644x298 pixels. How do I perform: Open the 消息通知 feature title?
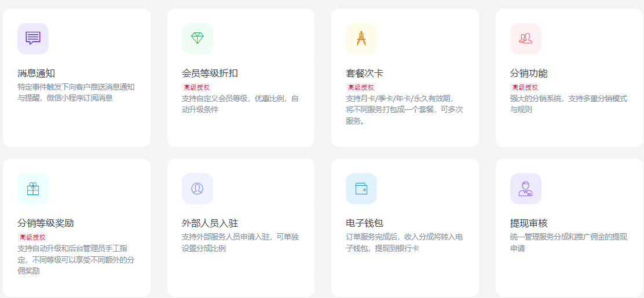pyautogui.click(x=36, y=73)
